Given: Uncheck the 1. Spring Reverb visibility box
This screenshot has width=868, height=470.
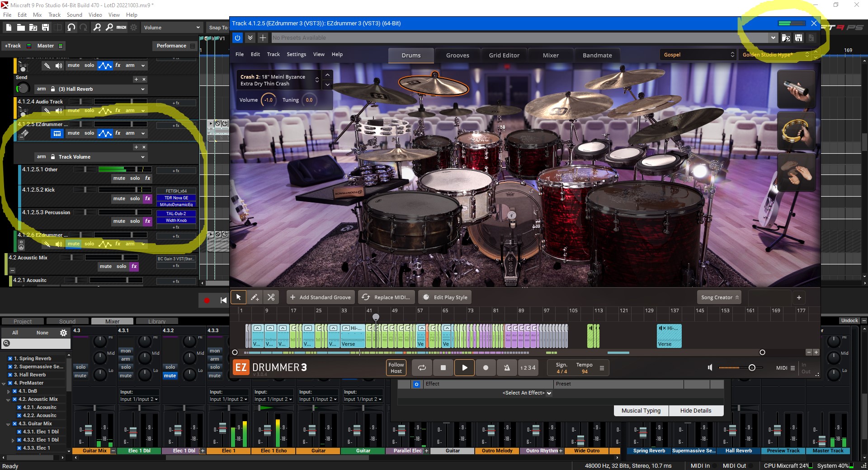Looking at the screenshot, I should tap(10, 358).
